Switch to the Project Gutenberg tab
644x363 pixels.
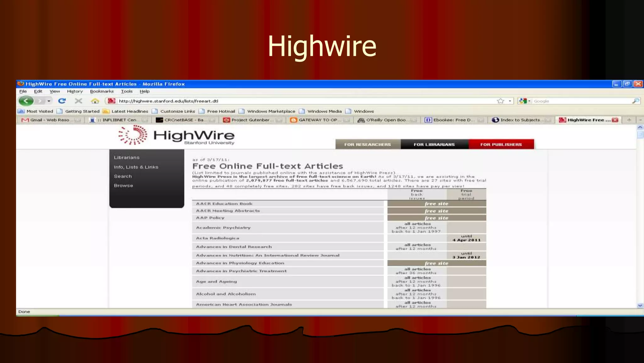(253, 120)
